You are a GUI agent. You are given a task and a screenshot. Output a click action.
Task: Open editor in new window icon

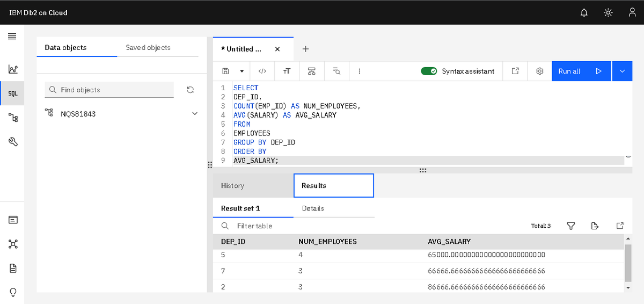515,71
